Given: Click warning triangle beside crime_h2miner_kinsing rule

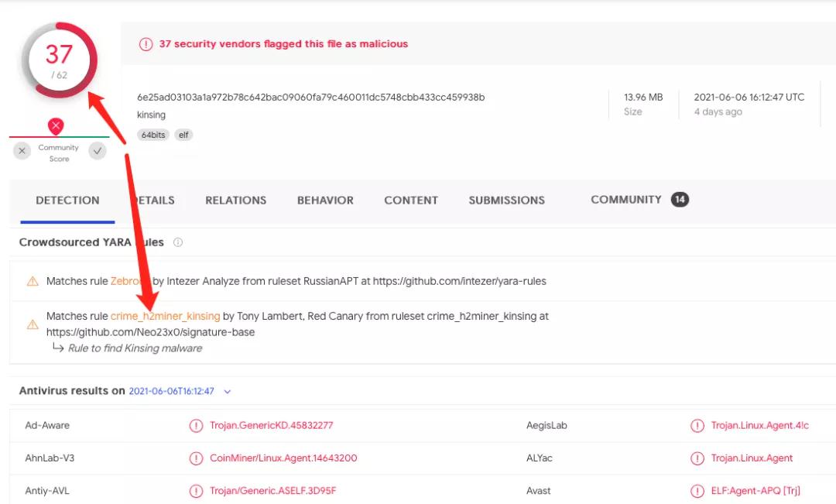Looking at the screenshot, I should coord(33,324).
